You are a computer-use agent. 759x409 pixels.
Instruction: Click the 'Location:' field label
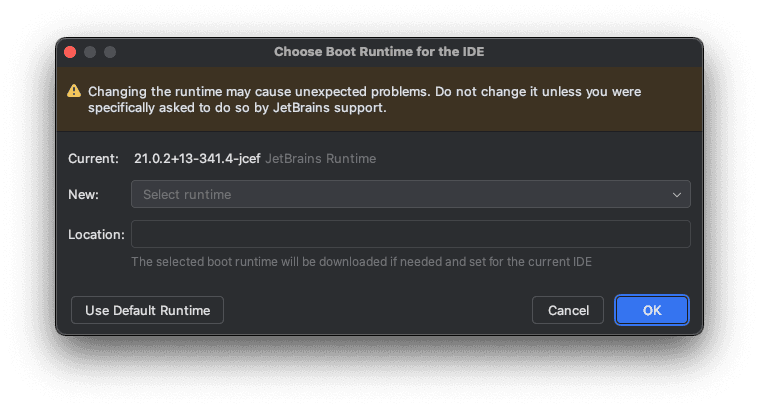pos(96,234)
